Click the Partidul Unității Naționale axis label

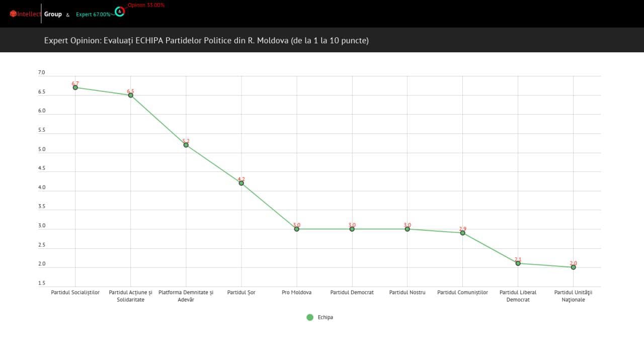[574, 296]
